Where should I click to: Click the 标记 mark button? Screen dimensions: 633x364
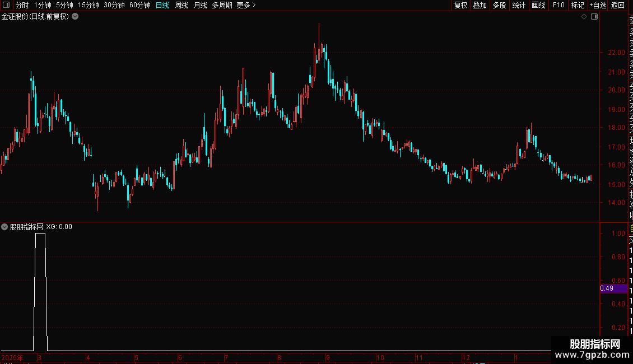[578, 5]
